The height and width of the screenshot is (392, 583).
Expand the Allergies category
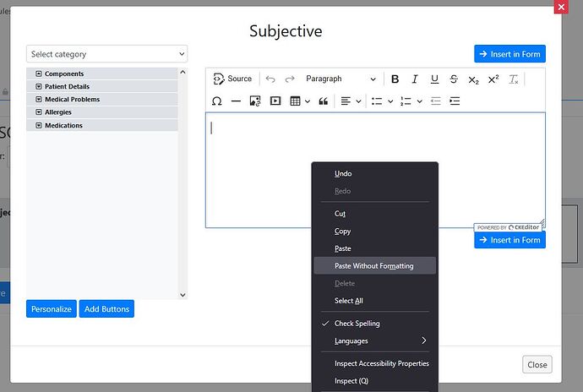(x=39, y=112)
